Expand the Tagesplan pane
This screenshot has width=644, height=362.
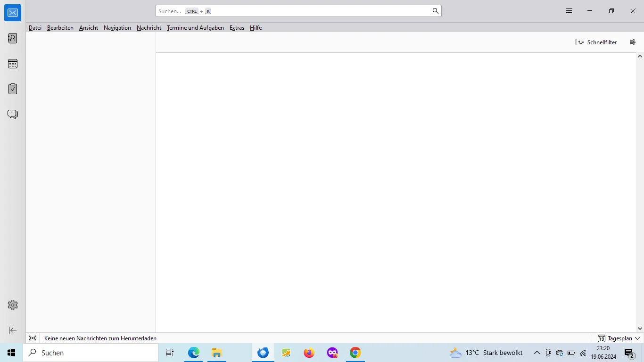(619, 338)
